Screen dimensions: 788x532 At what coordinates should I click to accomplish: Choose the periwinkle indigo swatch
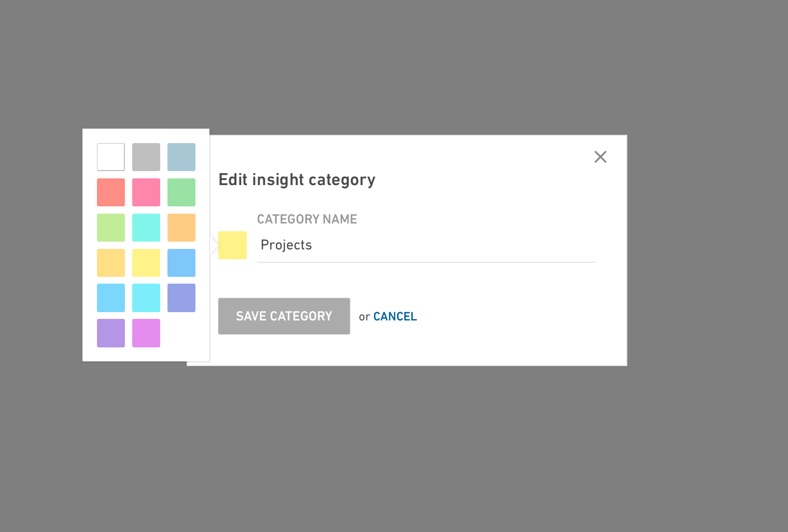pos(181,298)
